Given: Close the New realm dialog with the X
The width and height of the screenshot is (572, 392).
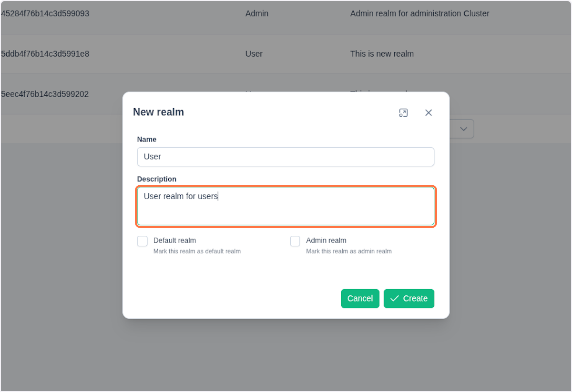Looking at the screenshot, I should tap(428, 112).
